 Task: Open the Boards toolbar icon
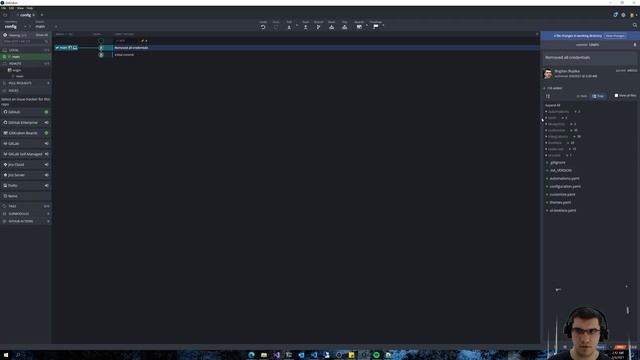359,27
